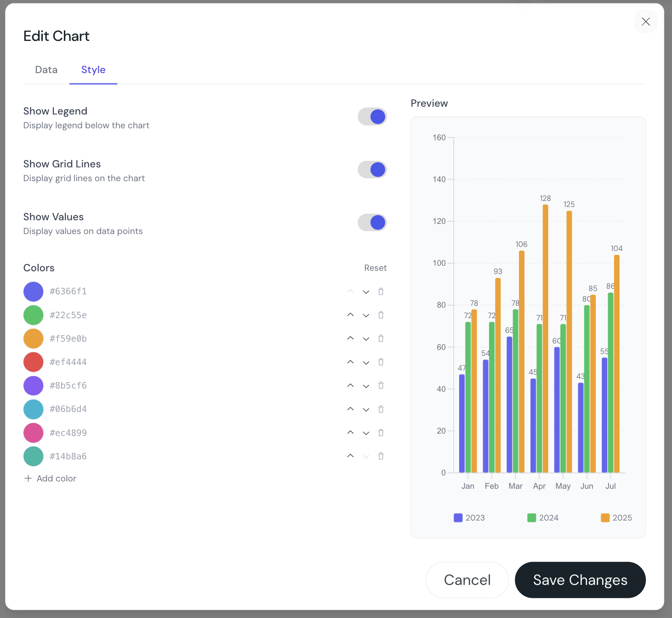
Task: Move #6366f1 color down with chevron
Action: click(366, 292)
